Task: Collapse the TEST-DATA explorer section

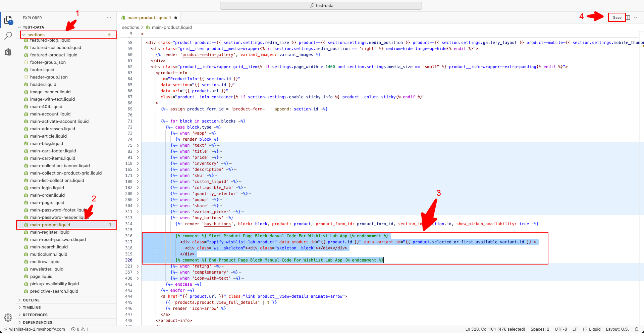Action: (19, 27)
